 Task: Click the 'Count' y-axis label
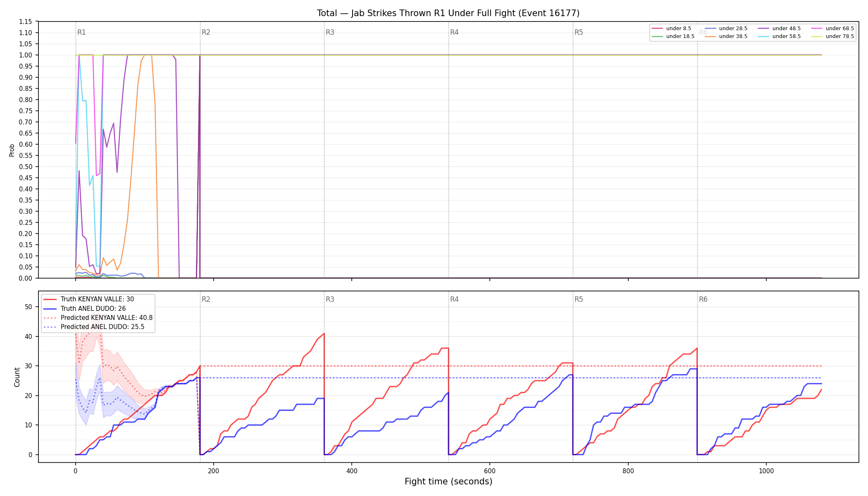pyautogui.click(x=17, y=377)
